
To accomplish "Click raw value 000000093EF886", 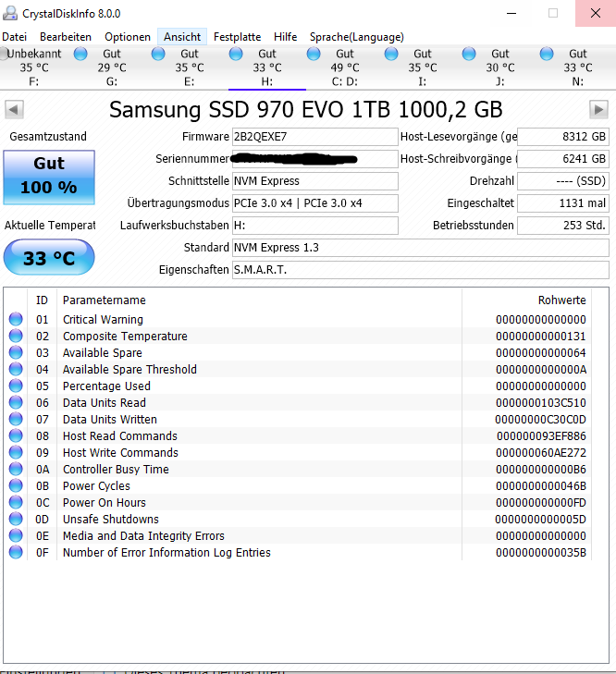I will (541, 435).
